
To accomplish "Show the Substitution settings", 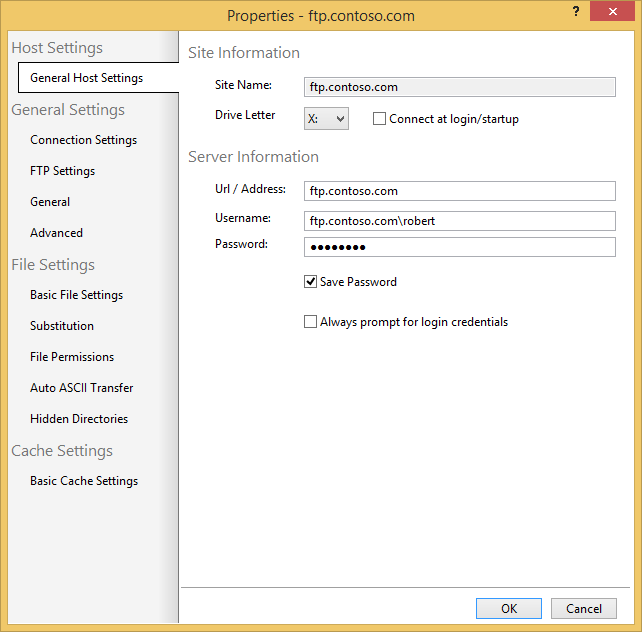I will [x=62, y=326].
